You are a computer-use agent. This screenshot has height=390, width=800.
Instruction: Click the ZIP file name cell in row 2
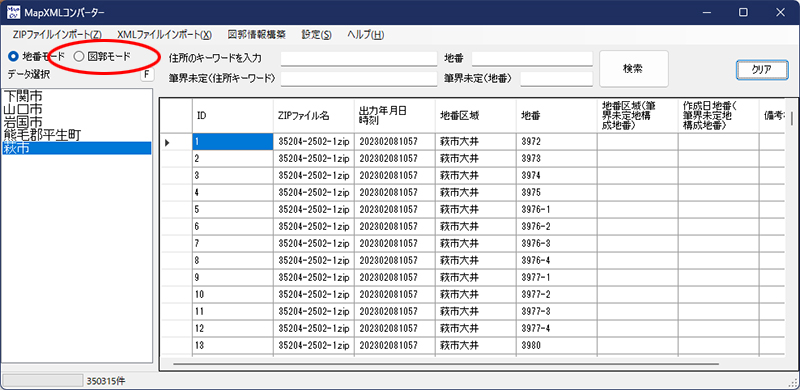tap(314, 159)
